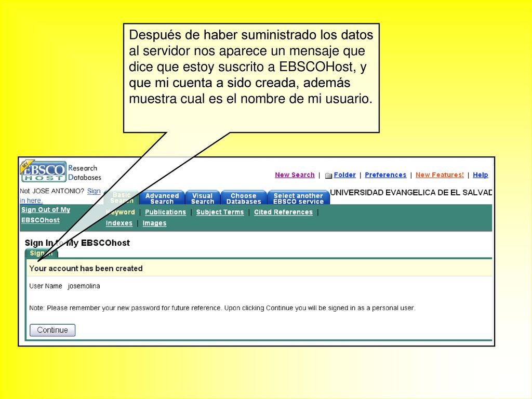532x399 pixels.
Task: Select the Sign In tab
Action: pyautogui.click(x=42, y=253)
